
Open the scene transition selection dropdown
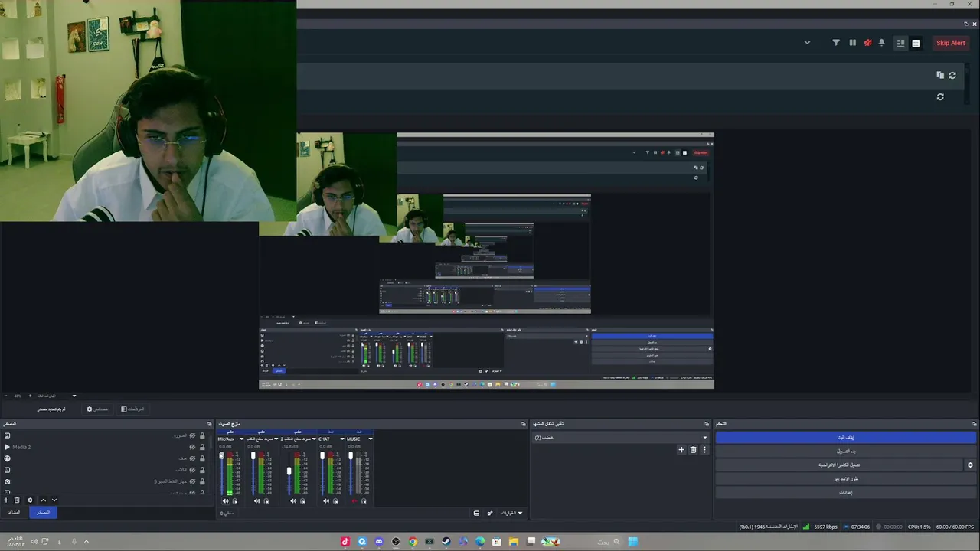coord(620,438)
